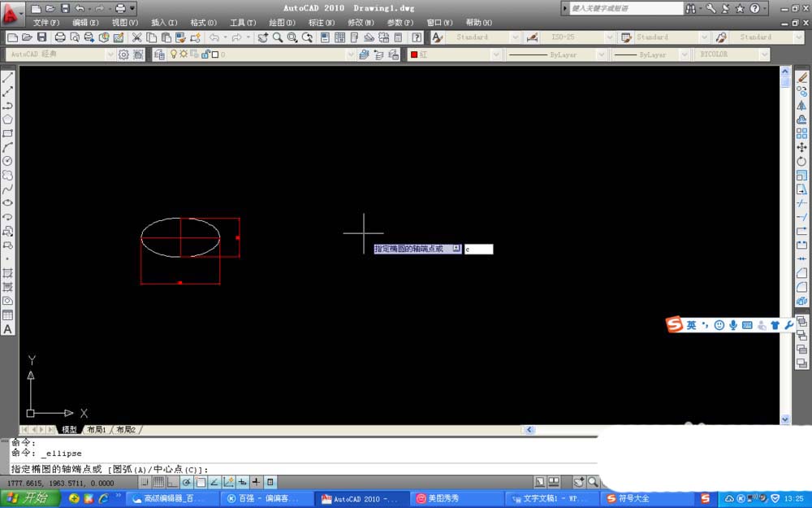The height and width of the screenshot is (508, 812).
Task: Select the Polygon tool
Action: [x=7, y=119]
